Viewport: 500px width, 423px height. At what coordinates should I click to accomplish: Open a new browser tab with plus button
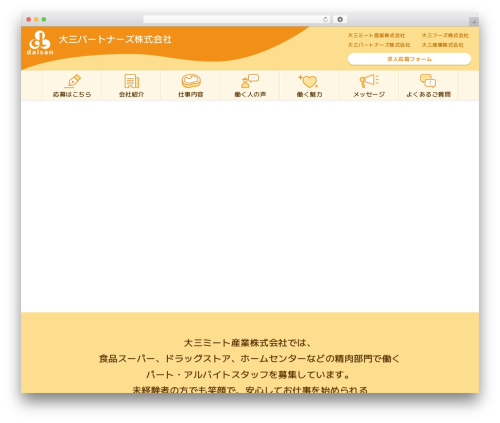point(474,22)
